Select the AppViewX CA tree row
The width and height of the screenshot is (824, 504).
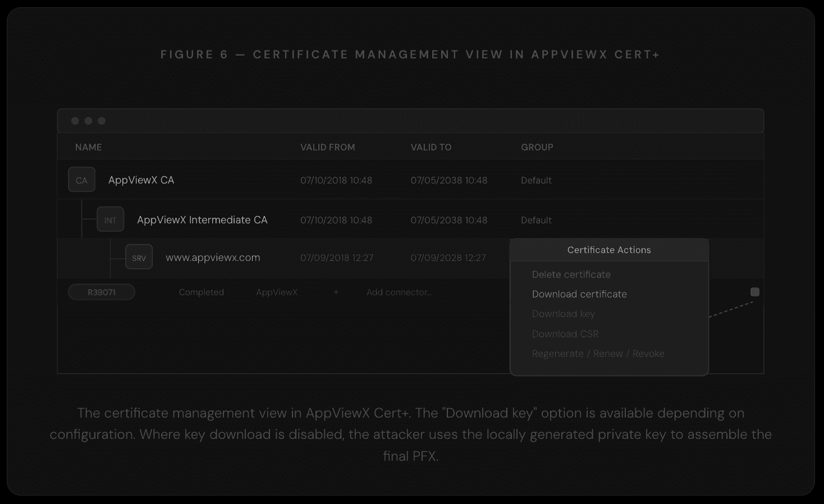pos(410,180)
